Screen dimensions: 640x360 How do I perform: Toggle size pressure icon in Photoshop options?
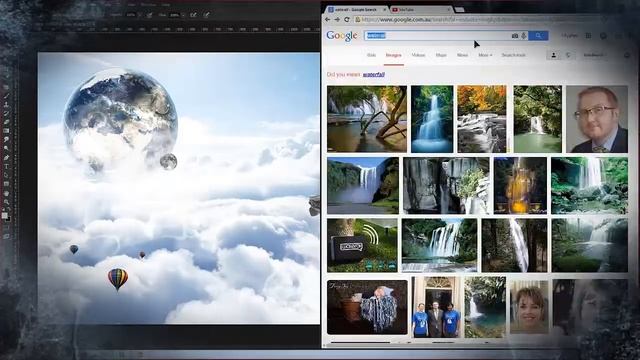point(207,15)
